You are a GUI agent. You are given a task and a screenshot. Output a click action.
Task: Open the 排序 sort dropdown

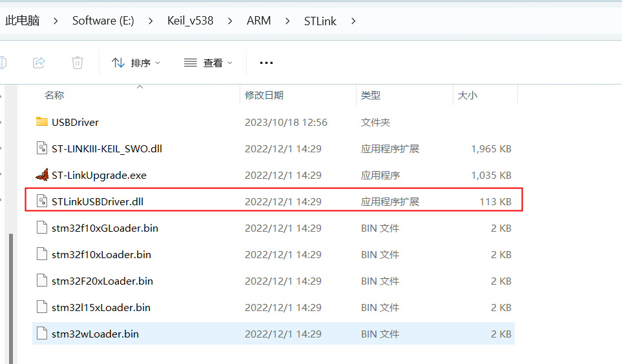point(136,63)
